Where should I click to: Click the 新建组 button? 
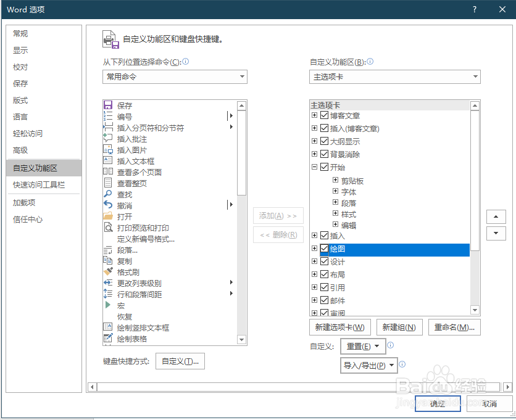(x=399, y=327)
